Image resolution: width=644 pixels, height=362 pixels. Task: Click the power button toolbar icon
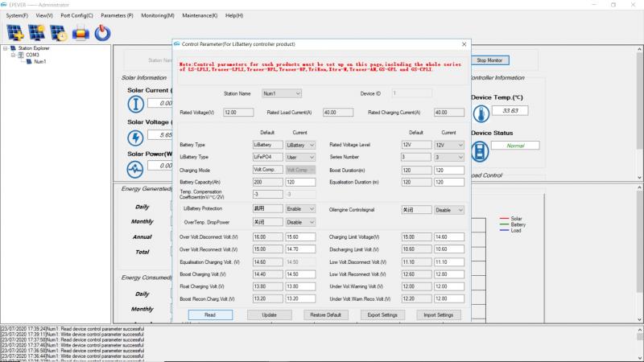[x=102, y=32]
